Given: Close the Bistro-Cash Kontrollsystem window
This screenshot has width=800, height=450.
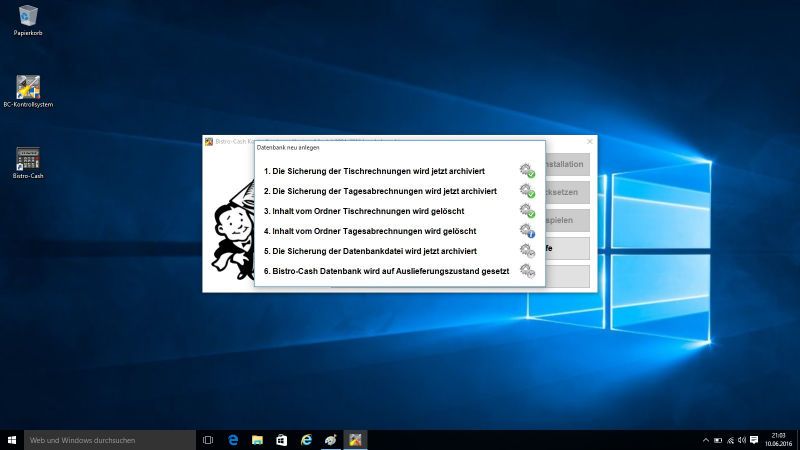Looking at the screenshot, I should coord(590,141).
